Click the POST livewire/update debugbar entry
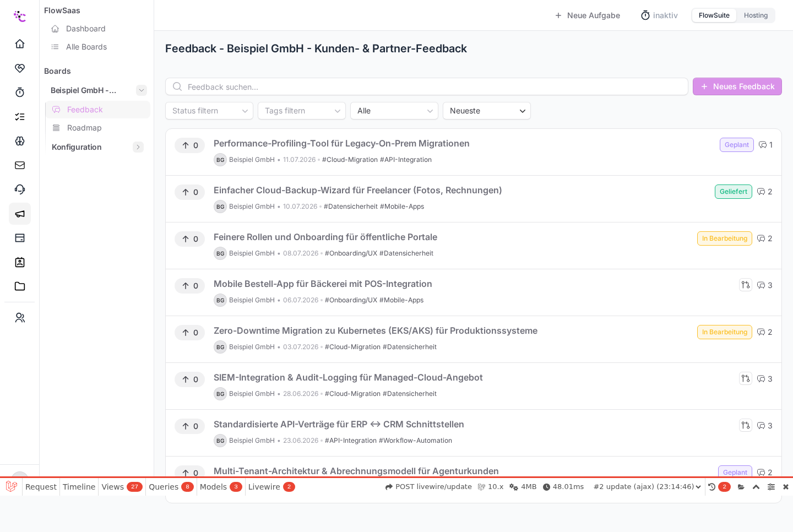The image size is (793, 532). (x=428, y=487)
